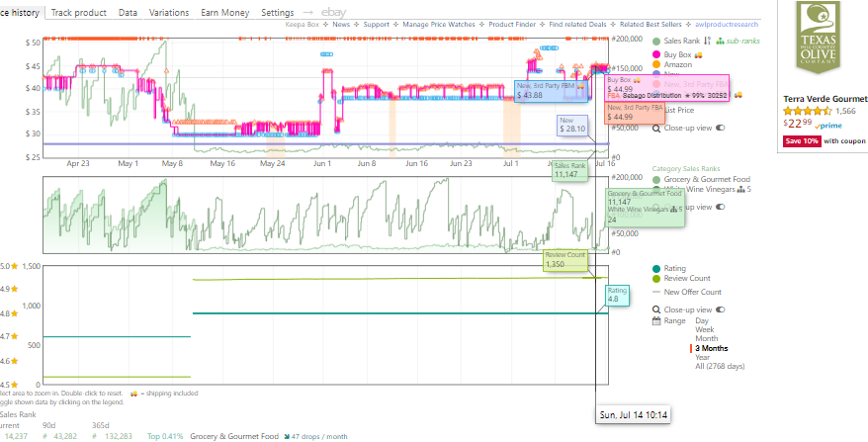Toggle New Offer Count series line

click(x=656, y=292)
